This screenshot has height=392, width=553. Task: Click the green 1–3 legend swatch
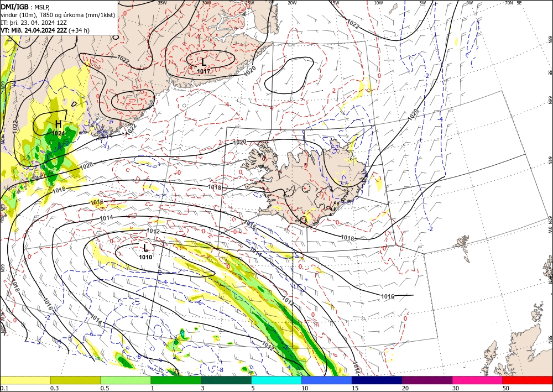176,380
